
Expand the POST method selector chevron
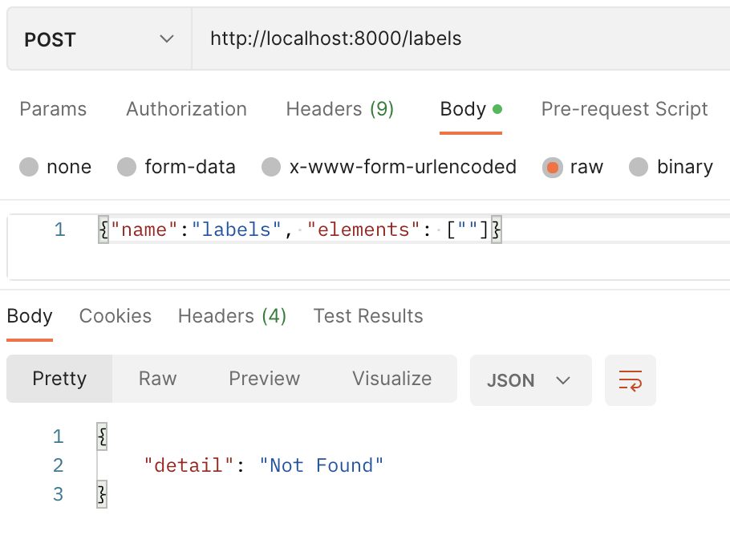[166, 38]
